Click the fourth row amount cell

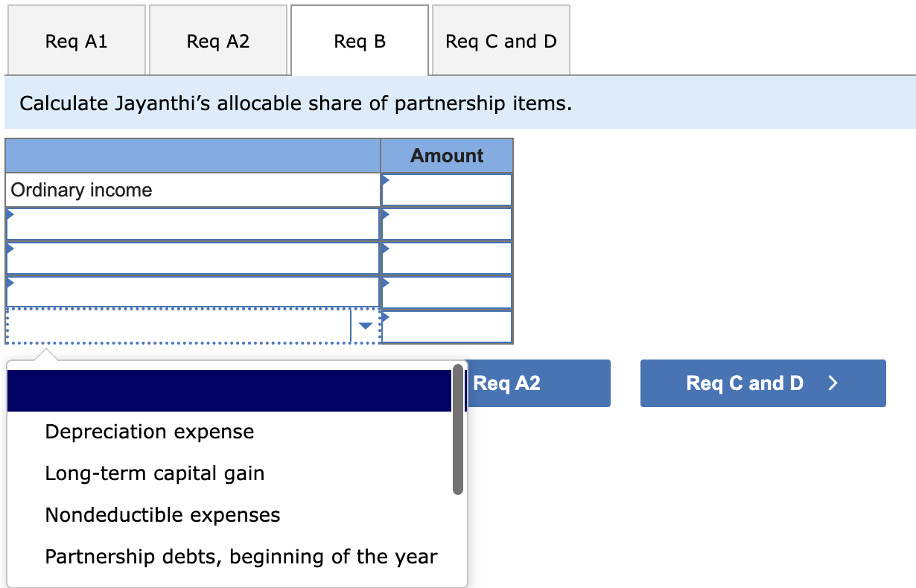click(x=446, y=292)
